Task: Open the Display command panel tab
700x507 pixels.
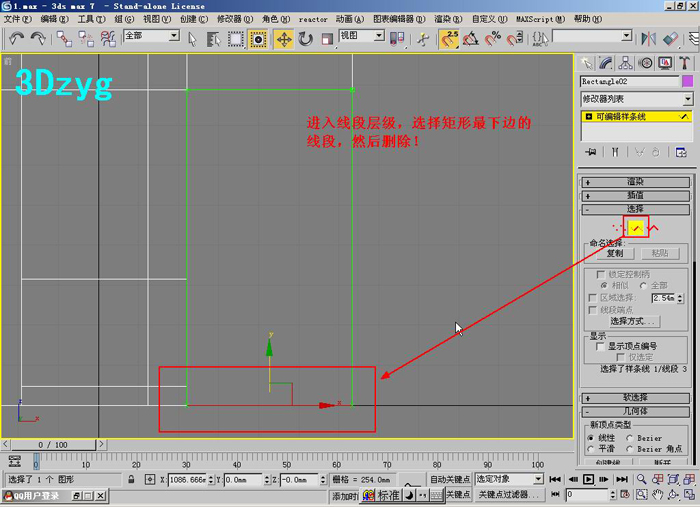Action: coord(665,63)
